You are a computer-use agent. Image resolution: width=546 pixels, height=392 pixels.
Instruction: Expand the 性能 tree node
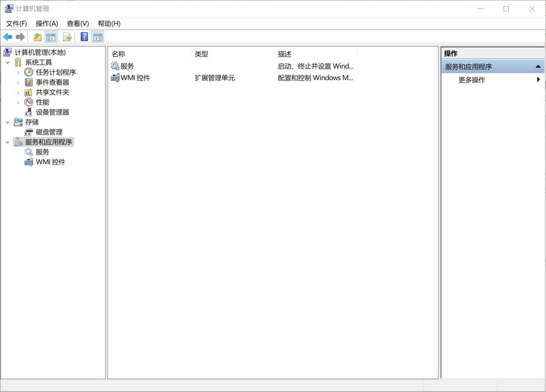tap(18, 102)
